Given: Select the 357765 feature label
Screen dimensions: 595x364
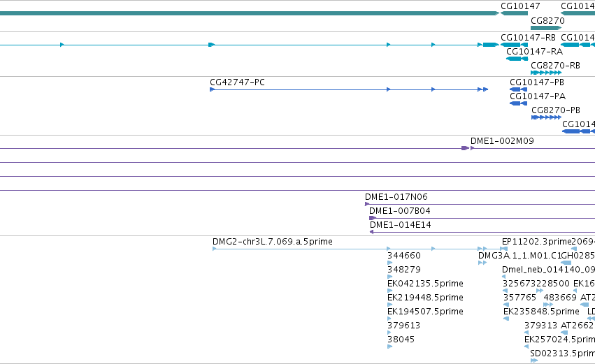Looking at the screenshot, I should coord(519,298).
